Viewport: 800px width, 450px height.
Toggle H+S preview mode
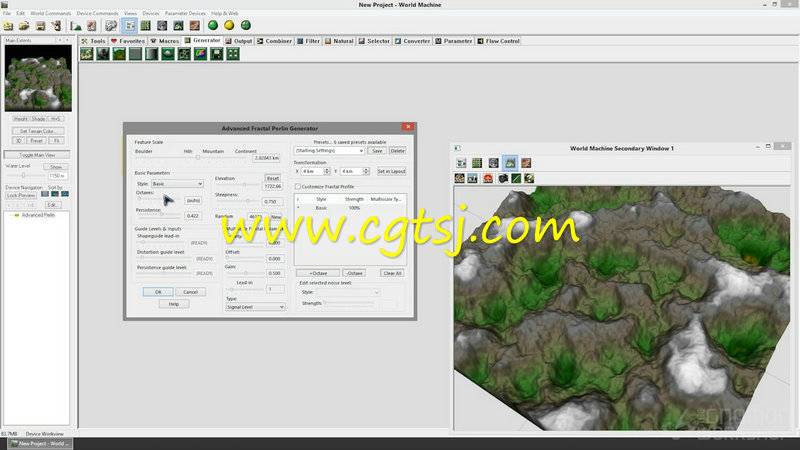coord(56,119)
